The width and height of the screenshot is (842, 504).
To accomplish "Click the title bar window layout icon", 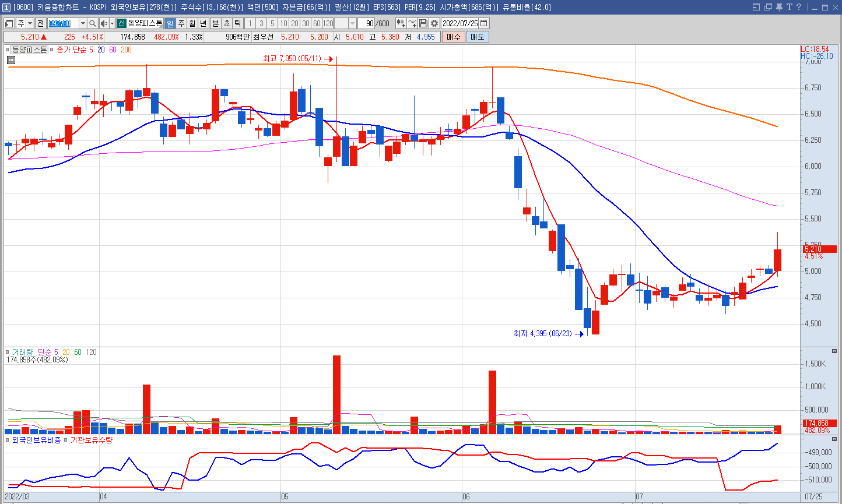I will (x=756, y=7).
